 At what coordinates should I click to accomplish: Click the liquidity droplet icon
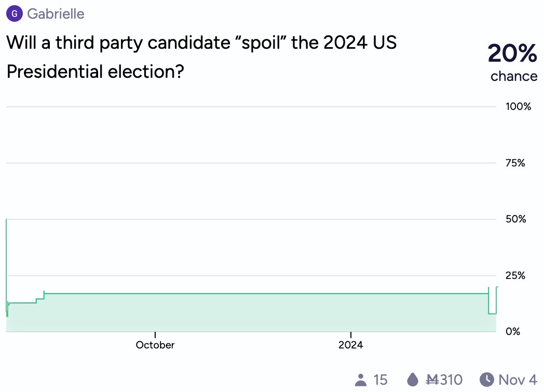412,380
